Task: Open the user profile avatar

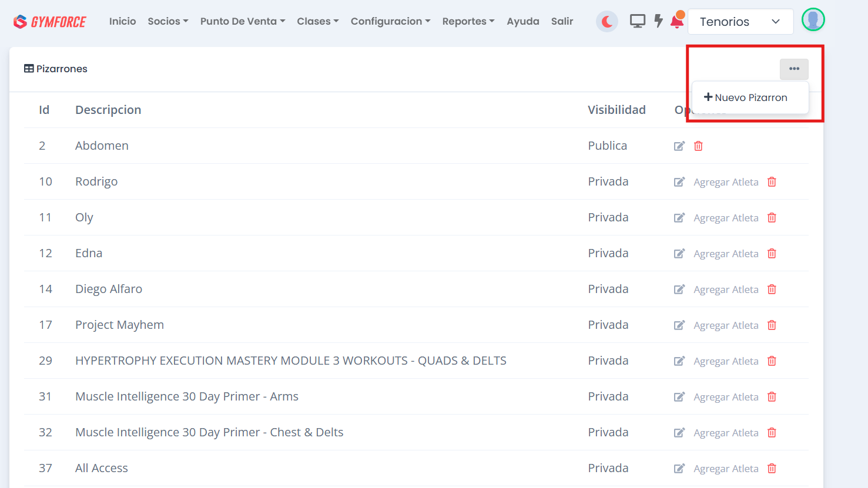Action: coord(813,20)
